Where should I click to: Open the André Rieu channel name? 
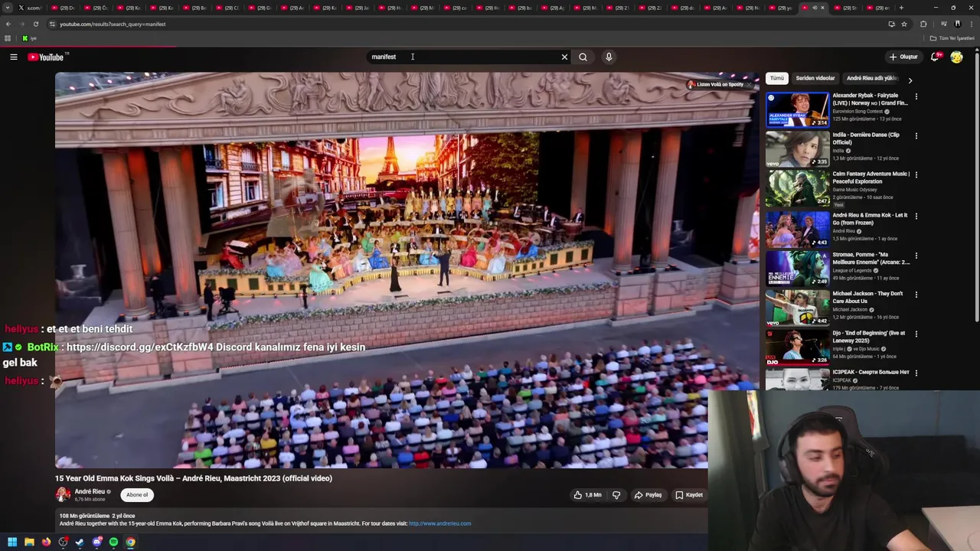tap(90, 492)
